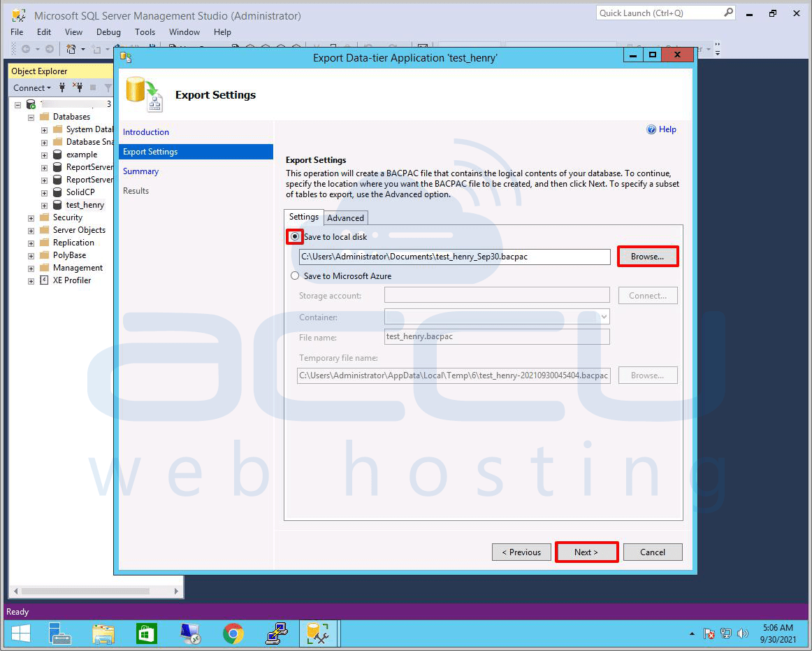Open the Windows Start button
Image resolution: width=812 pixels, height=651 pixels.
(x=21, y=634)
